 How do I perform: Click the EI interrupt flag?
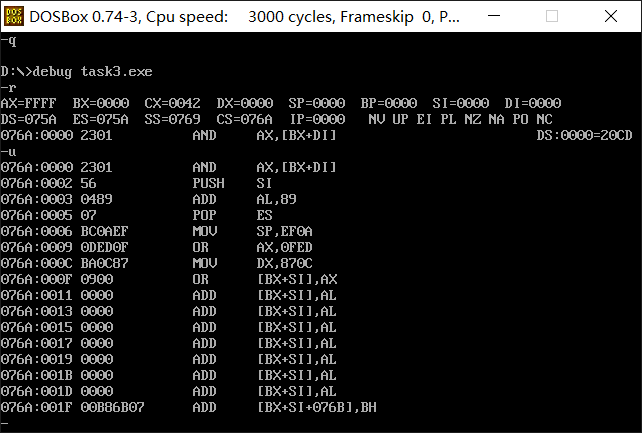point(424,119)
